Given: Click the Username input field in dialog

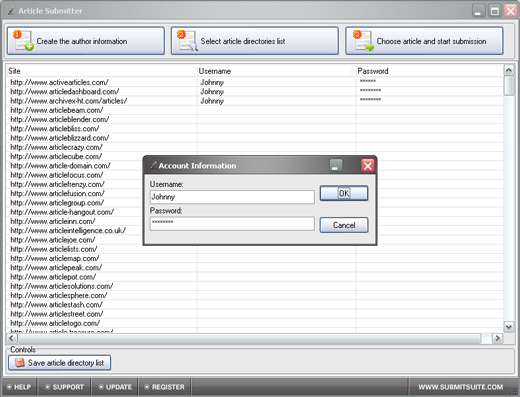Looking at the screenshot, I should pos(232,197).
